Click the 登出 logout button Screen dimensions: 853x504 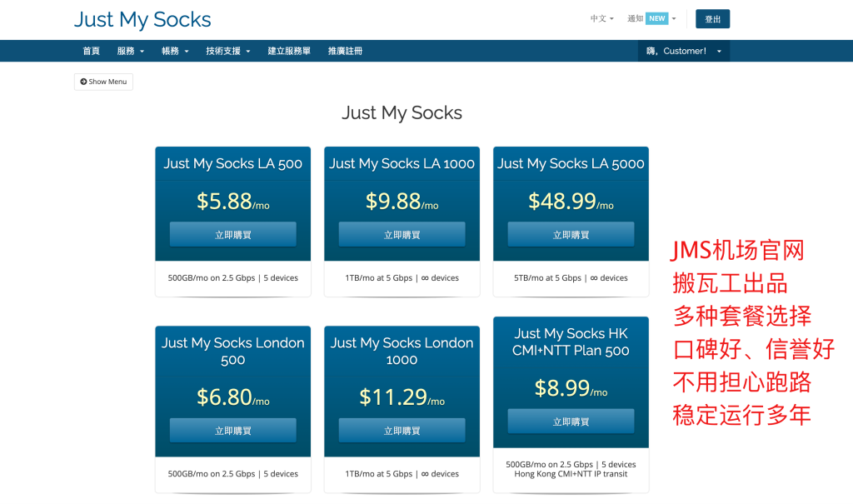click(x=712, y=18)
